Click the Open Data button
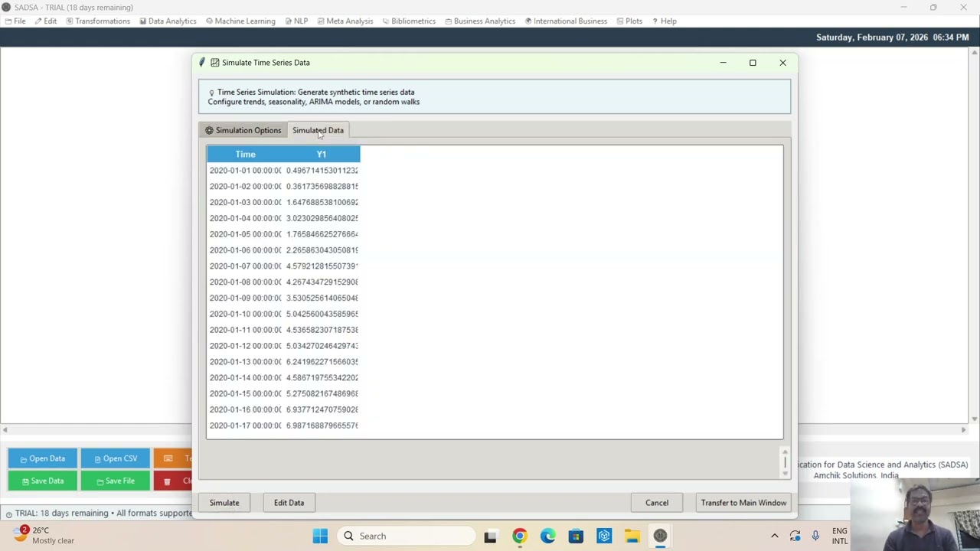The image size is (980, 551). 42,458
